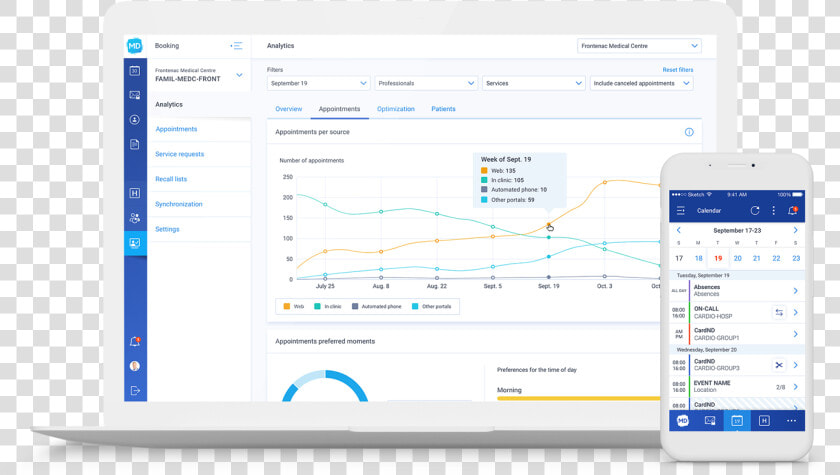Tap the messages icon in phone bottom bar
Viewport: 840px width, 475px height.
point(710,421)
